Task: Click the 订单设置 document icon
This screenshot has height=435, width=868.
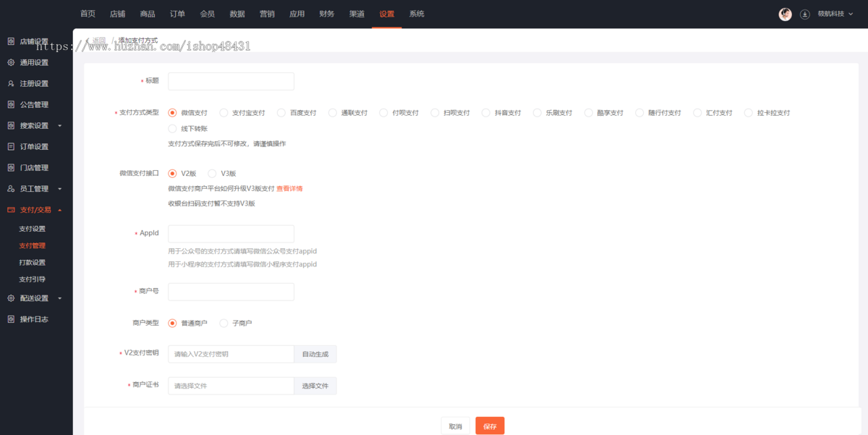Action: tap(11, 146)
